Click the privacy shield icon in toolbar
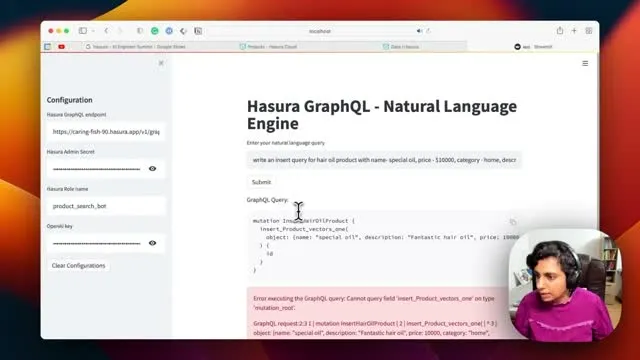The height and width of the screenshot is (360, 640). (x=140, y=31)
